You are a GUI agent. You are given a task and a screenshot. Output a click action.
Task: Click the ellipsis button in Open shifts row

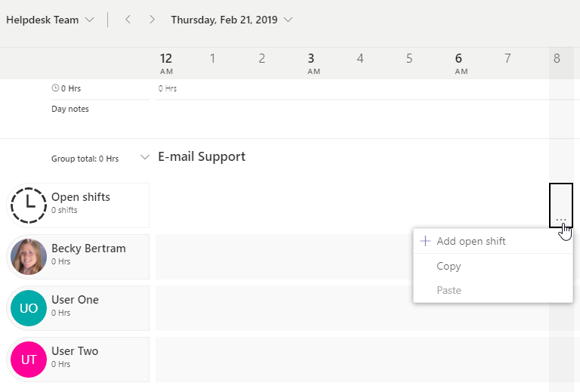561,219
